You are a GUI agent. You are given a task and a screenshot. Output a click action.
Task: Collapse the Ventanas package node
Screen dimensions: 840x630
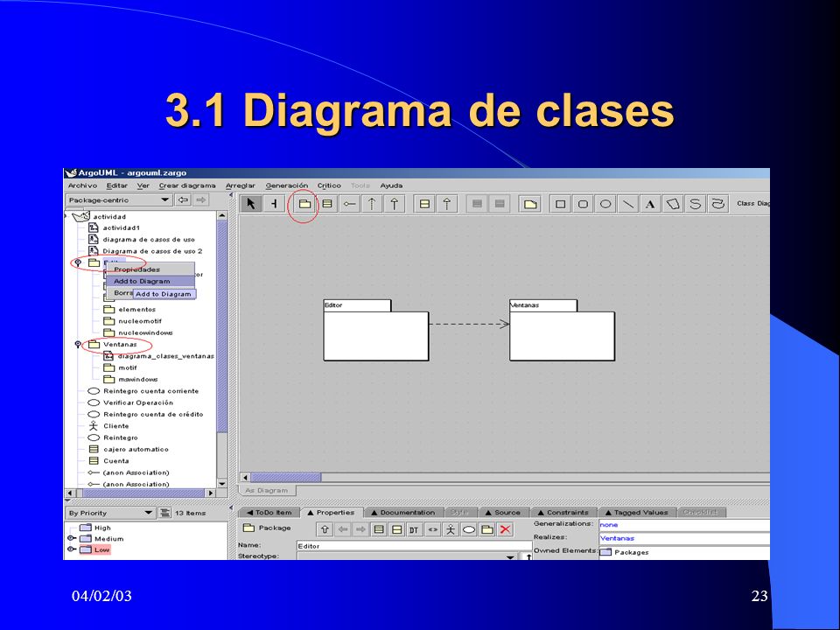point(78,345)
